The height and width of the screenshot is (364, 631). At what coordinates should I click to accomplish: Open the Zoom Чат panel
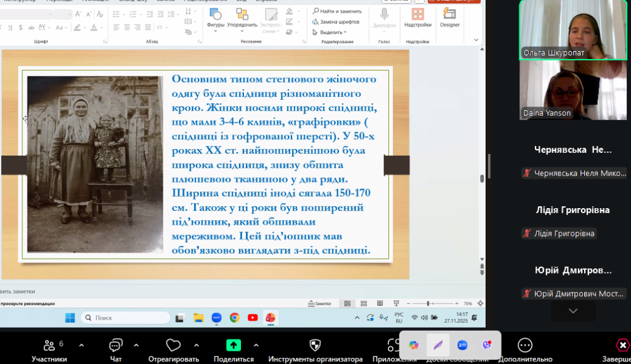115,346
